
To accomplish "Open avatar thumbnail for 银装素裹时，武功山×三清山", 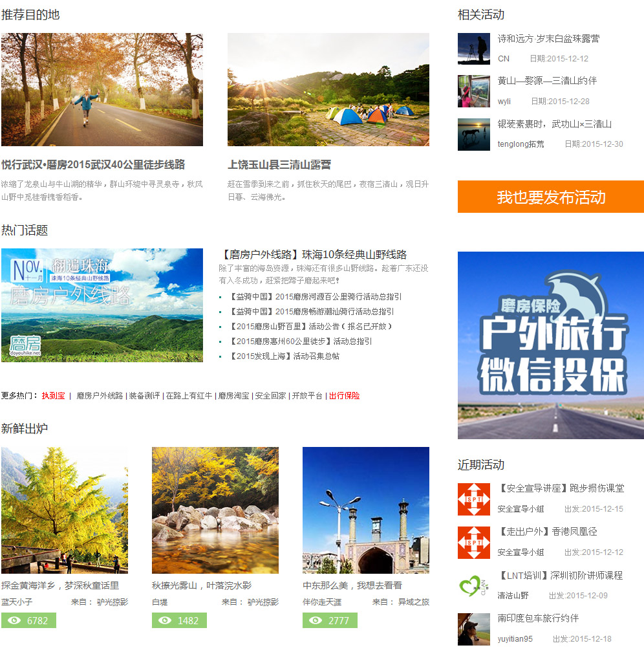I will coord(474,135).
